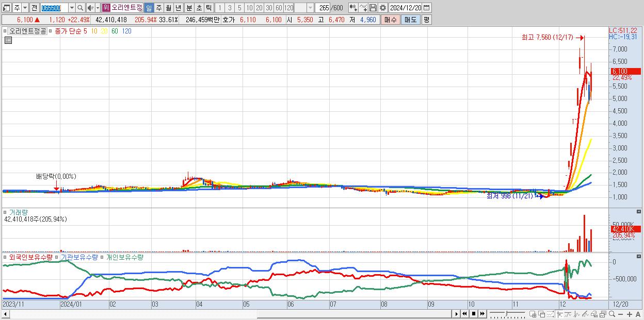Click the overlapping windows icon at bottom
Viewport: 644px width, 320px height.
click(542, 314)
